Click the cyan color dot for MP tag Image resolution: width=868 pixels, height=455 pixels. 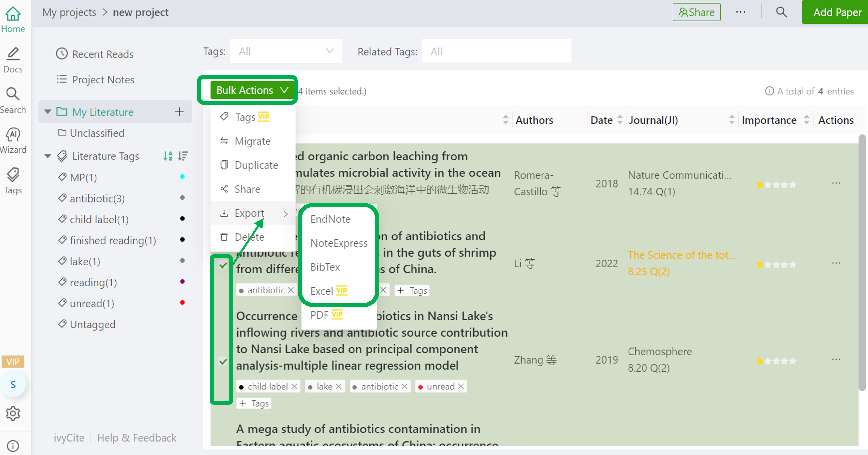click(x=182, y=177)
